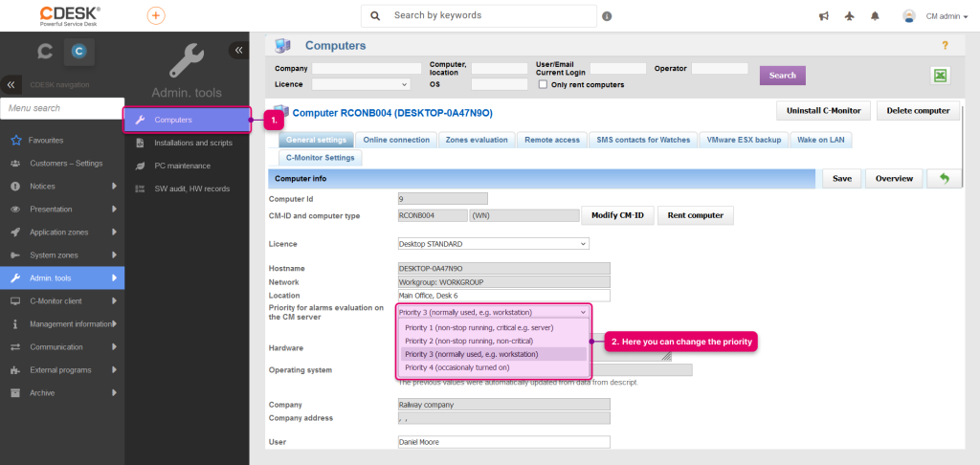Screen dimensions: 980x465
Task: Open the megaphone announcements icon
Action: tap(824, 17)
